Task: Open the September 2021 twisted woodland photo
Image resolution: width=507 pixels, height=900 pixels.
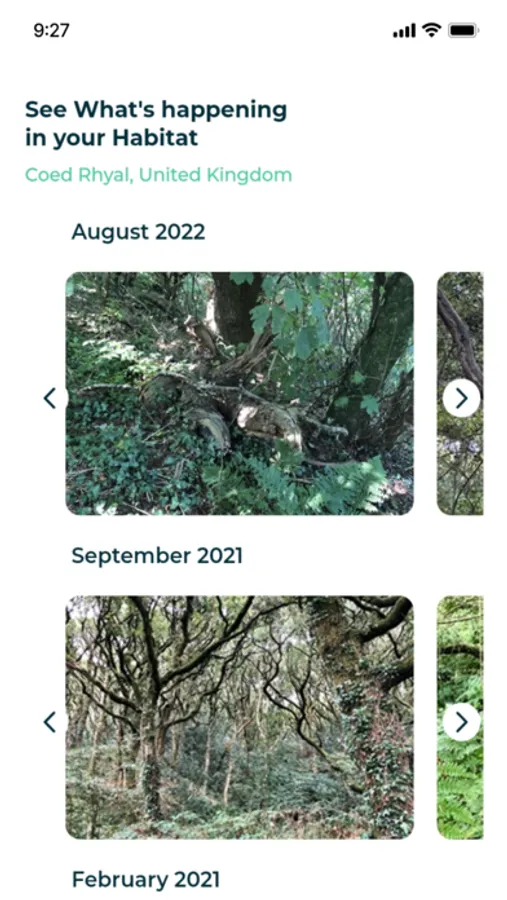Action: click(x=239, y=717)
